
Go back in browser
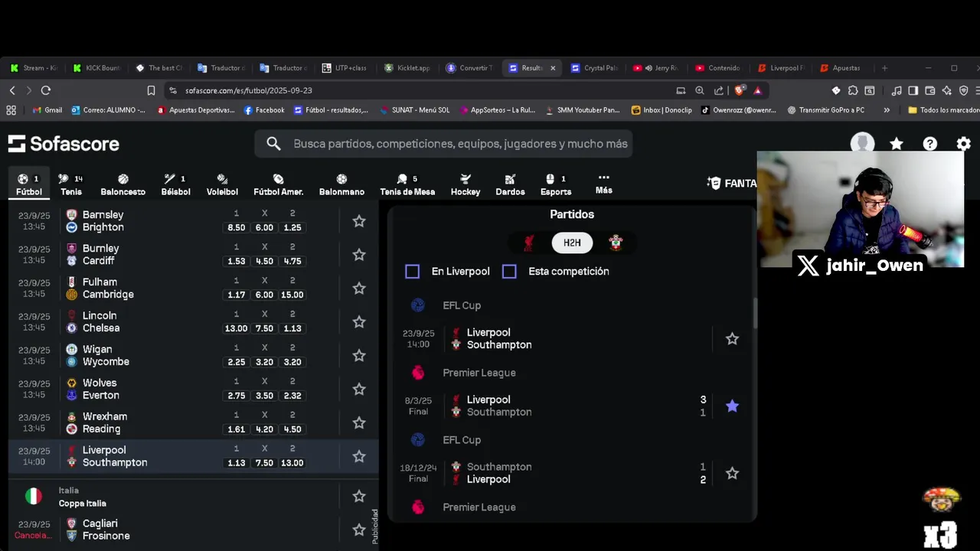[x=12, y=90]
